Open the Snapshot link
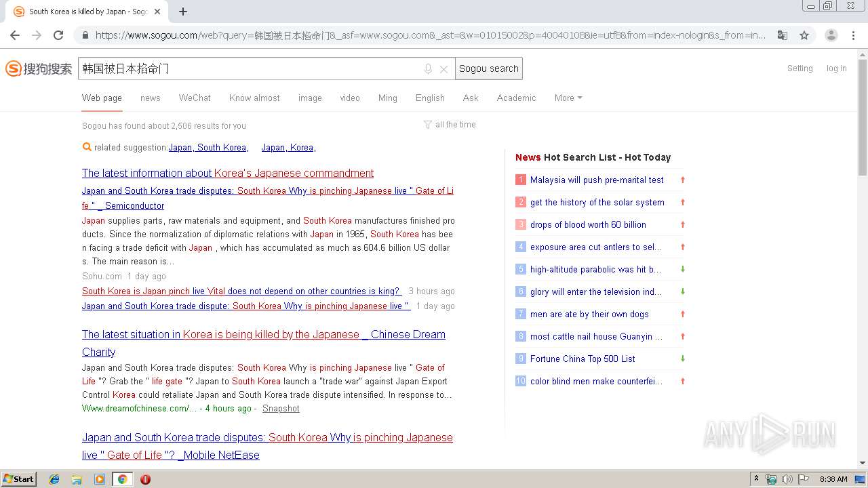 [281, 408]
